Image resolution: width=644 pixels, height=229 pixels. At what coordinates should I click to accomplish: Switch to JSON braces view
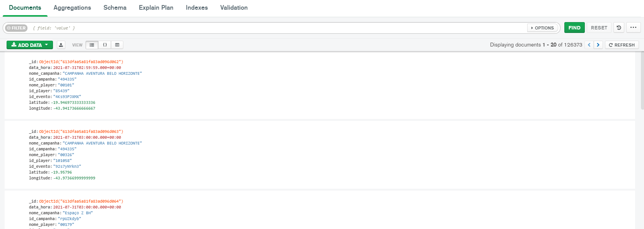(105, 45)
